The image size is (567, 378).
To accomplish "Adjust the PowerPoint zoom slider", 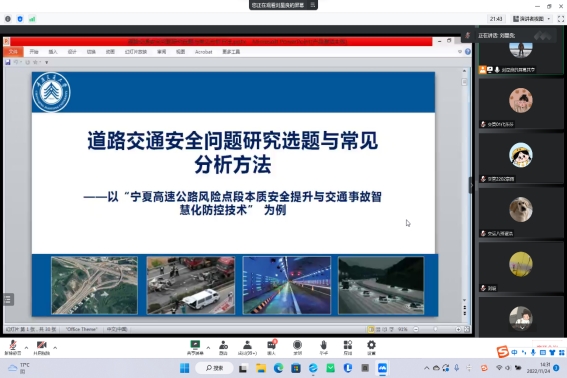I will [x=436, y=329].
